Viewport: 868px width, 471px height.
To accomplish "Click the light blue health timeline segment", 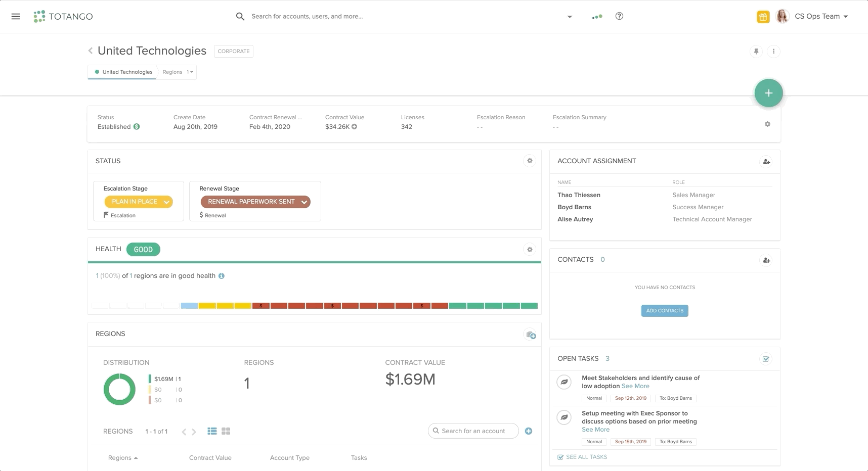I will [x=189, y=306].
